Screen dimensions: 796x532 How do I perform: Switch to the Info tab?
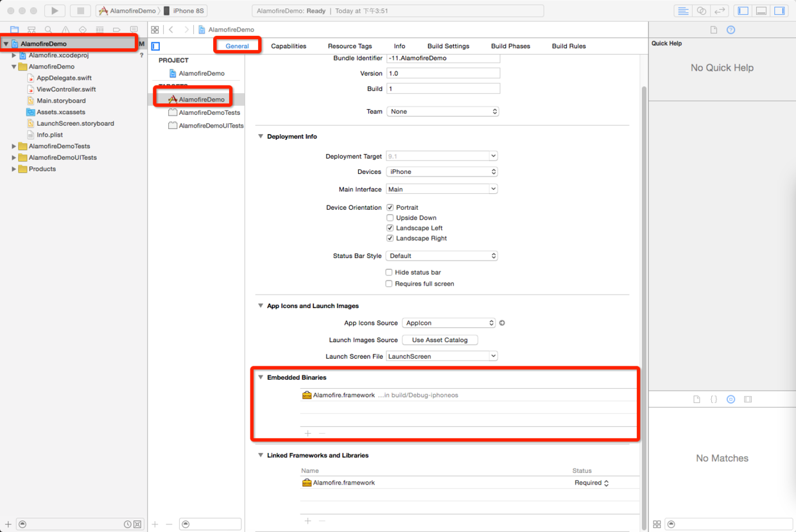pos(399,46)
